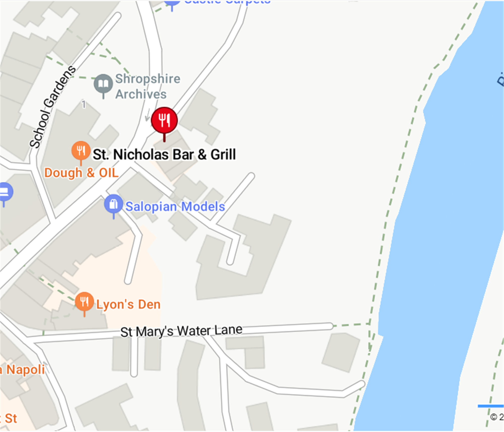Open the Shropshire Archives text label
This screenshot has height=432, width=504.
point(148,86)
